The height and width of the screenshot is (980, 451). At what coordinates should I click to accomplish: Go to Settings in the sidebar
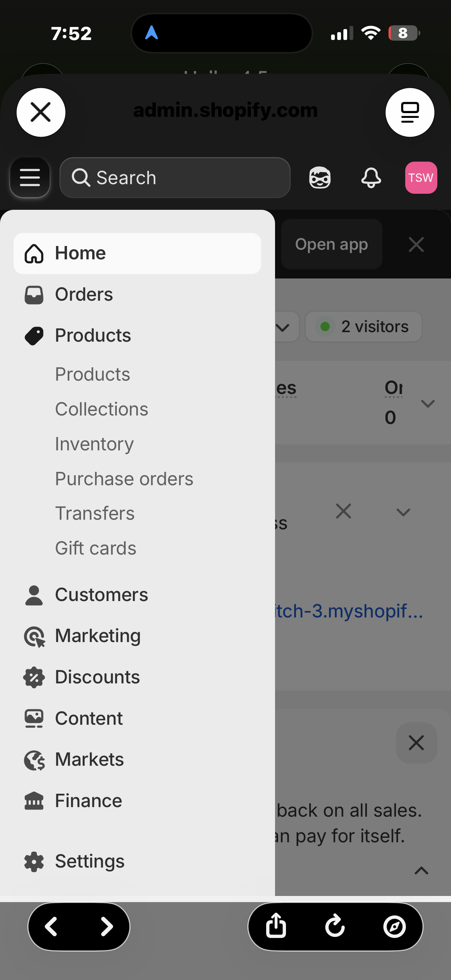pos(90,861)
